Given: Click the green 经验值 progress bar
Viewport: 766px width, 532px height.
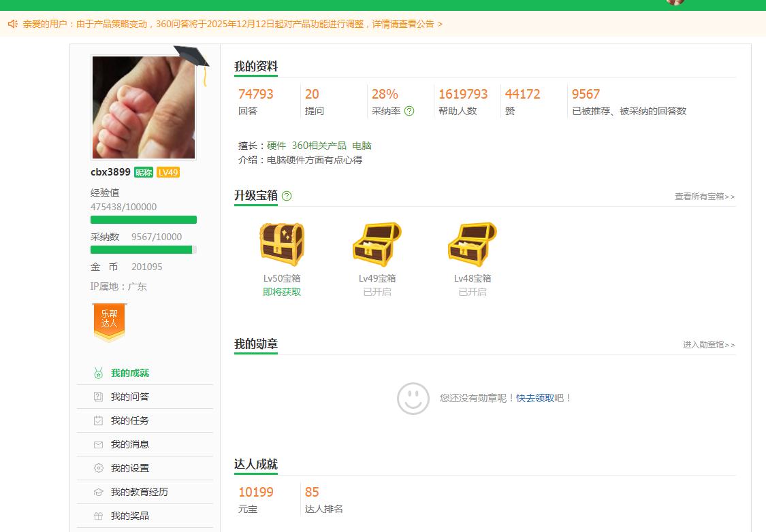Looking at the screenshot, I should [144, 220].
